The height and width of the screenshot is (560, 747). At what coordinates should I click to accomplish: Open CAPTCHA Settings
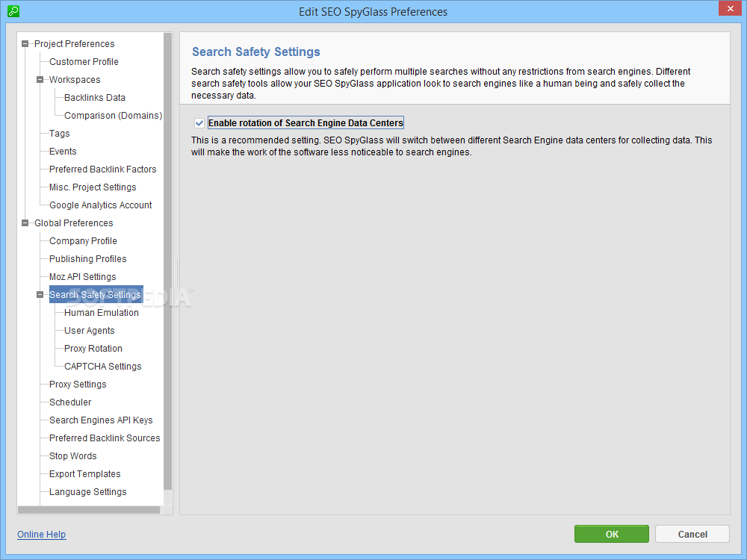coord(103,367)
